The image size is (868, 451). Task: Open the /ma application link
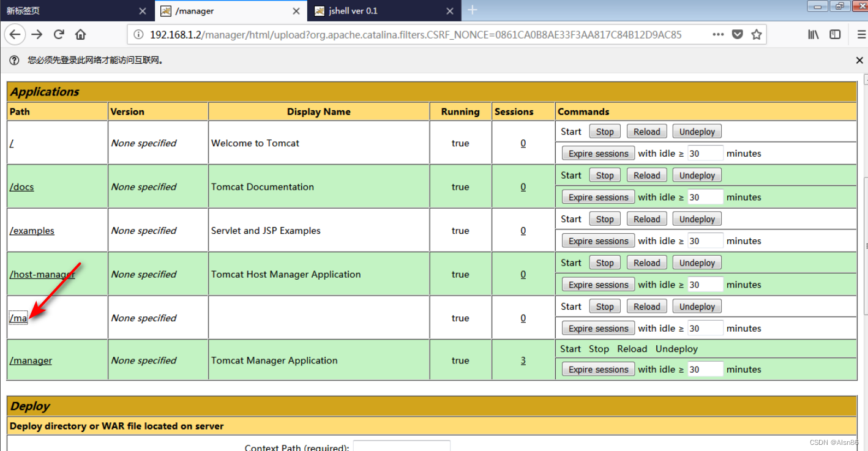click(18, 318)
